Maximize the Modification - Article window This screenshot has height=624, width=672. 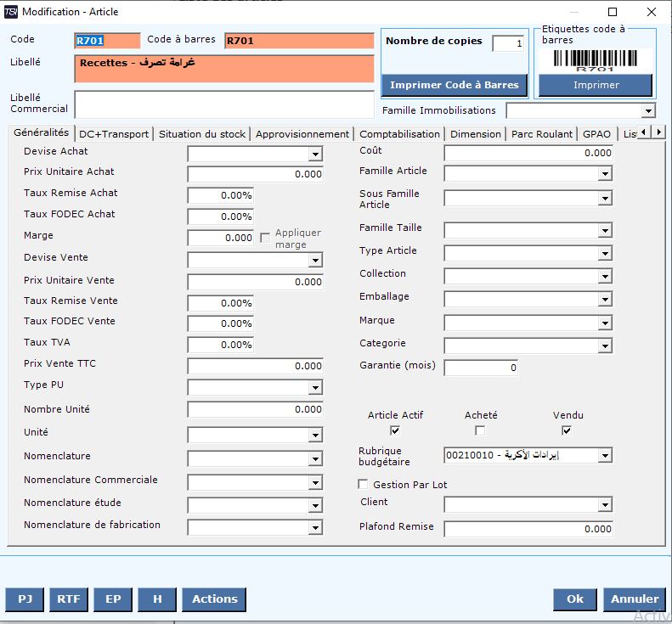613,12
